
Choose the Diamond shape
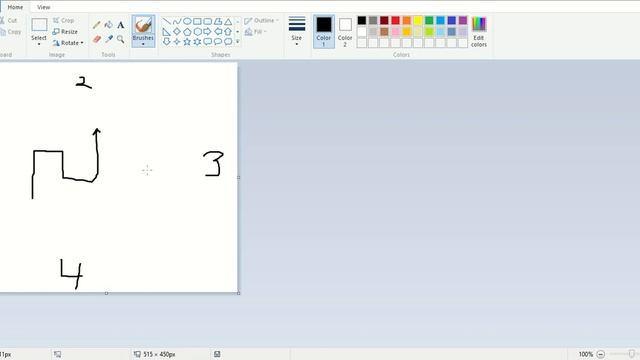[177, 31]
